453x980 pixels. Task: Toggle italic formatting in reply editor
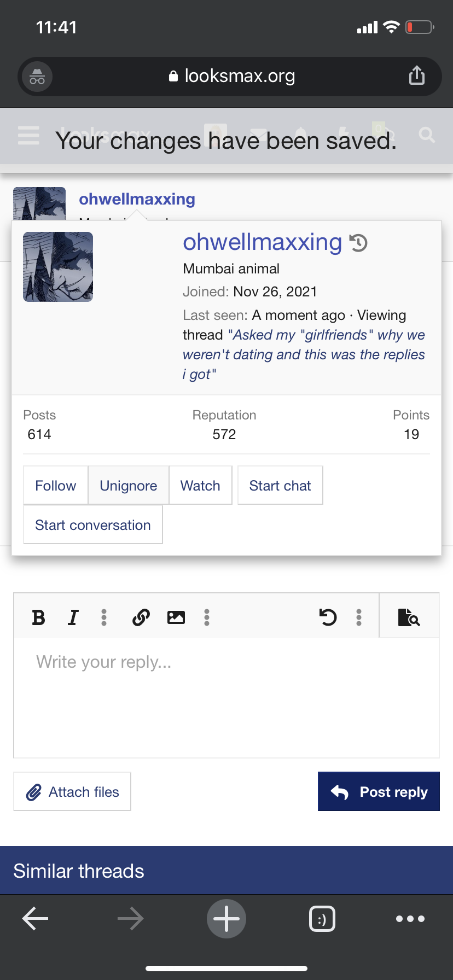(73, 617)
